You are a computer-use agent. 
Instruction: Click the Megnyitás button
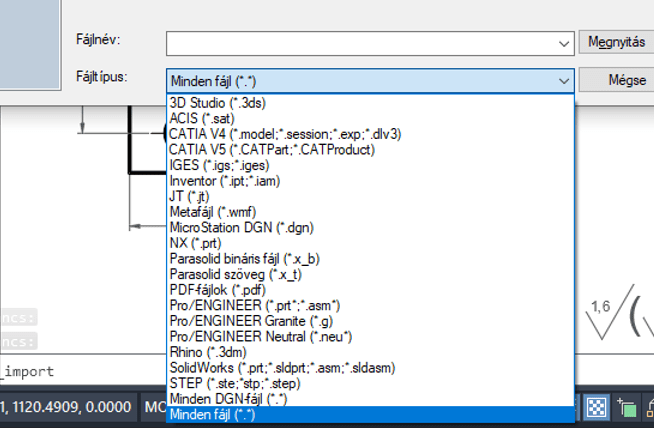pyautogui.click(x=616, y=42)
